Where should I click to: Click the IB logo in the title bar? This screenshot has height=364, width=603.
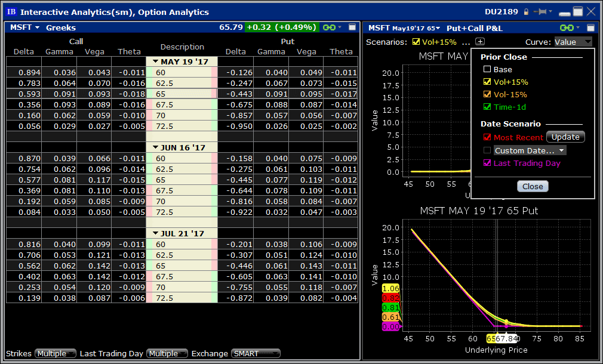point(11,11)
